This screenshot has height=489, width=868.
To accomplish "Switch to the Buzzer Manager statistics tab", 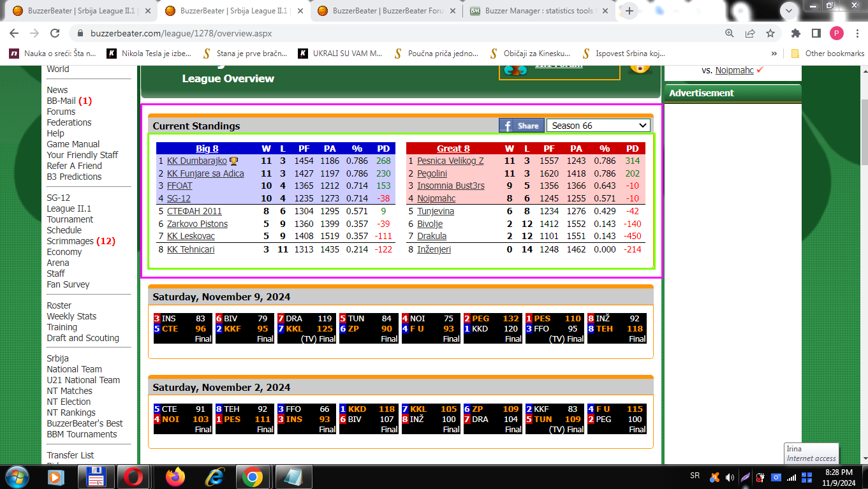I will point(540,11).
